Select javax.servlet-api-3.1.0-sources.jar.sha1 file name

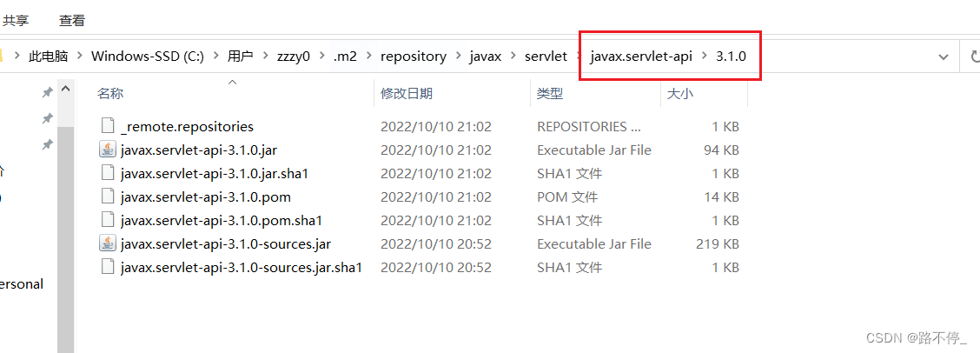tap(242, 267)
